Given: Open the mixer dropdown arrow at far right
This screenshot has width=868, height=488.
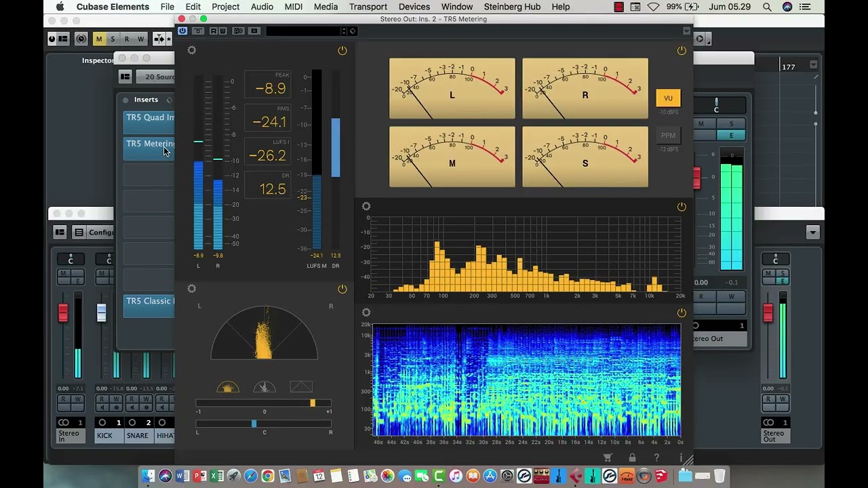Looking at the screenshot, I should 812,232.
